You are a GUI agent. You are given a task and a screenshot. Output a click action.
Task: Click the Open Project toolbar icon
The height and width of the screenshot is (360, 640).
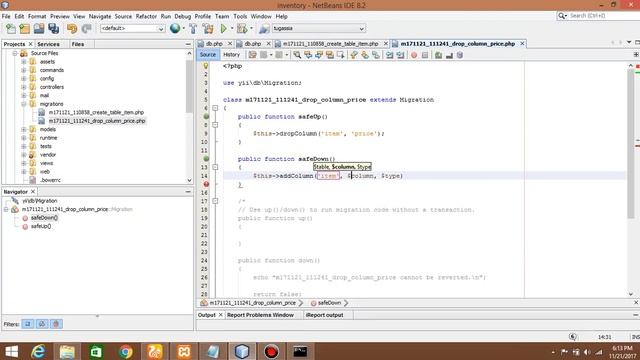coord(39,29)
